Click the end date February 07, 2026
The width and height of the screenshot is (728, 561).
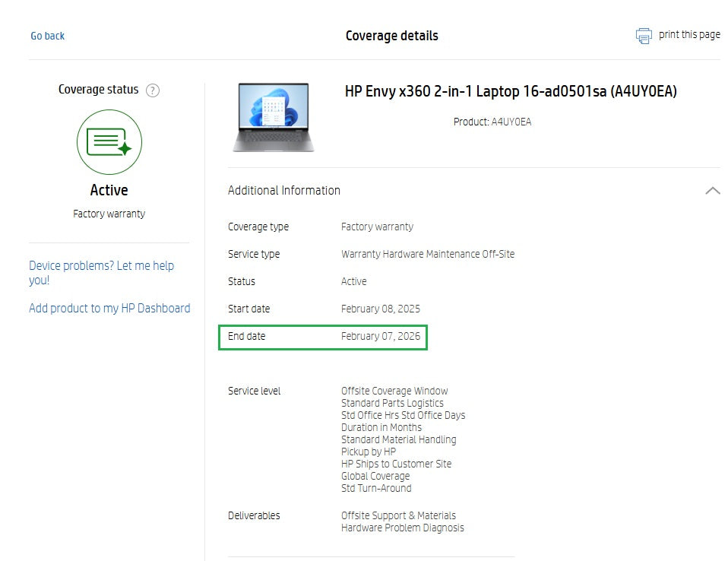(x=380, y=336)
